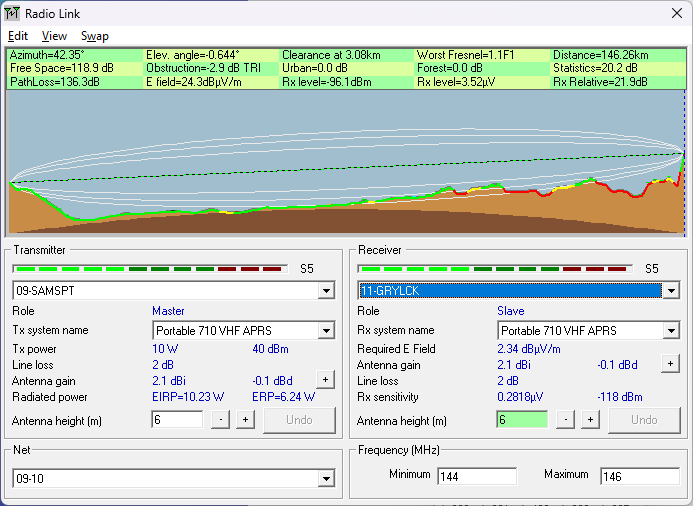Click the receiver Antenna height input field

pos(522,419)
